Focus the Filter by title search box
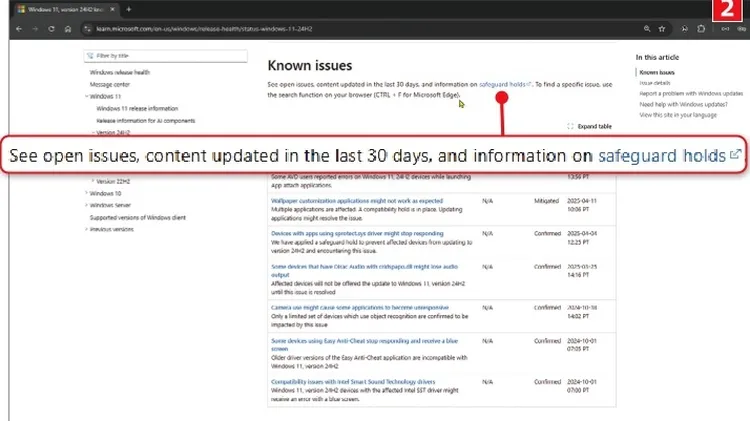Viewport: 750px width, 421px height. pos(165,56)
